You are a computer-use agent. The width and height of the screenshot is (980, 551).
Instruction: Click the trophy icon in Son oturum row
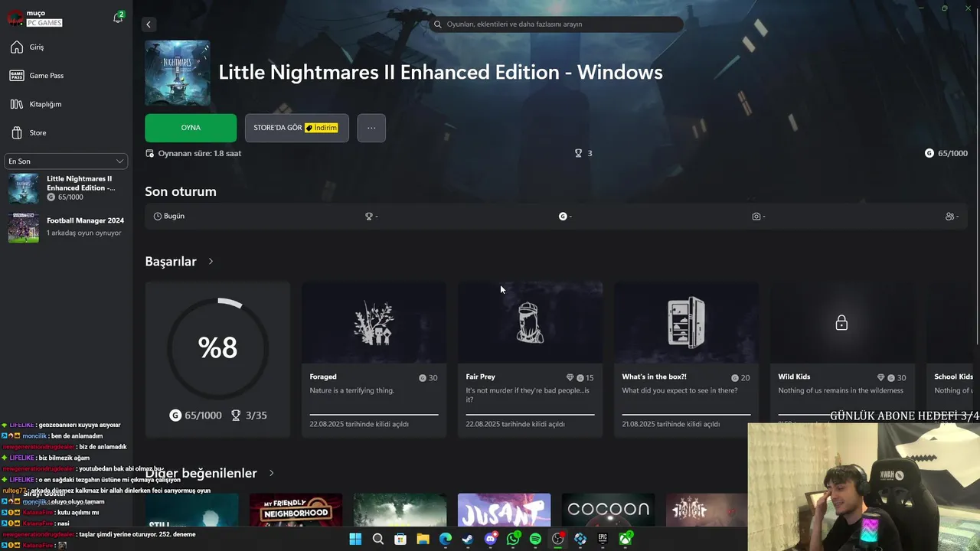(369, 217)
